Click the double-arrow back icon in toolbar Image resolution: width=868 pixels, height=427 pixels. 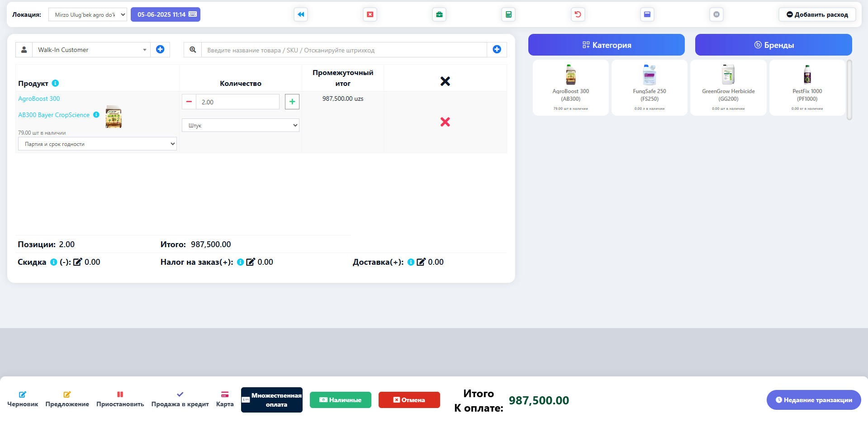[301, 14]
